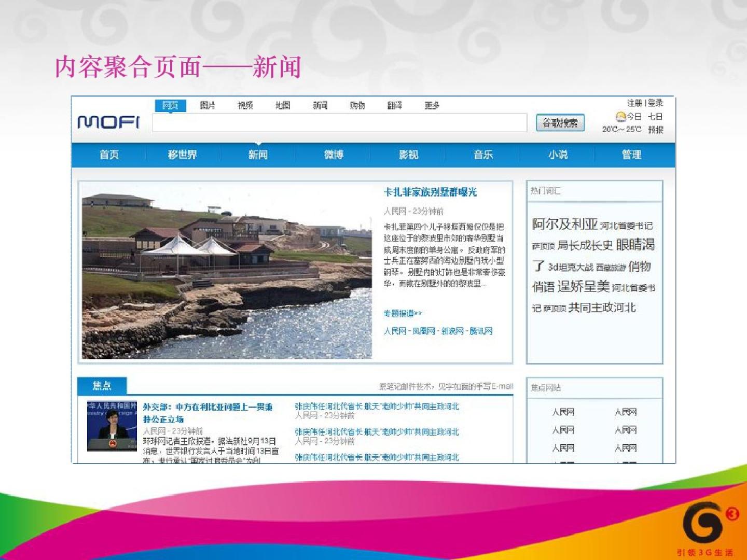Open the 地图 search tab
The image size is (747, 560).
[x=283, y=105]
